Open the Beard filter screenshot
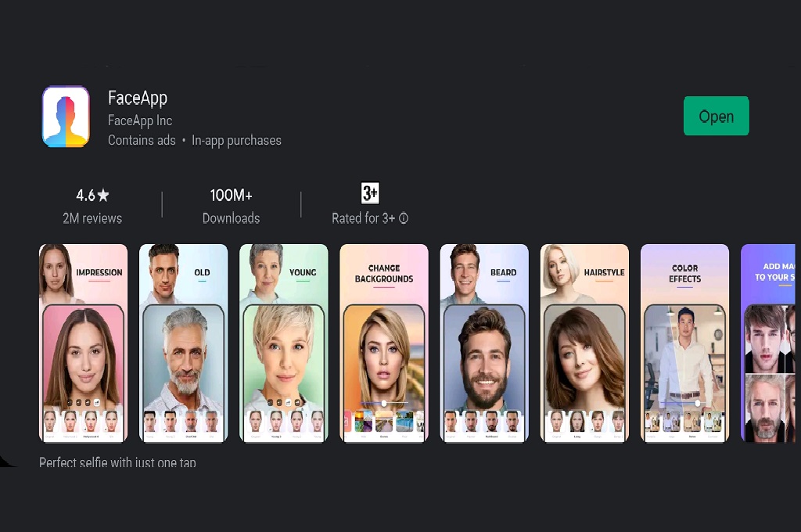This screenshot has height=532, width=801. (483, 343)
